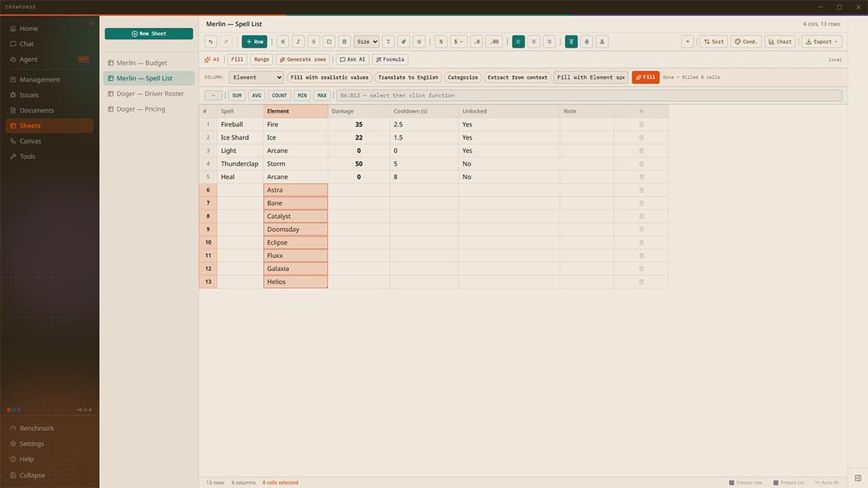Image resolution: width=868 pixels, height=488 pixels.
Task: Delete the Fireball row with trash icon
Action: pyautogui.click(x=641, y=124)
